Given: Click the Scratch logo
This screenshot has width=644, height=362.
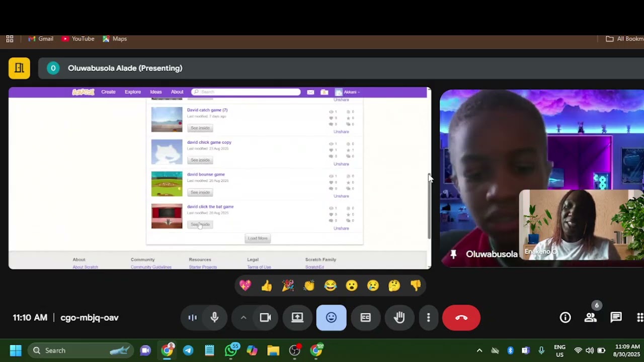Looking at the screenshot, I should (83, 92).
